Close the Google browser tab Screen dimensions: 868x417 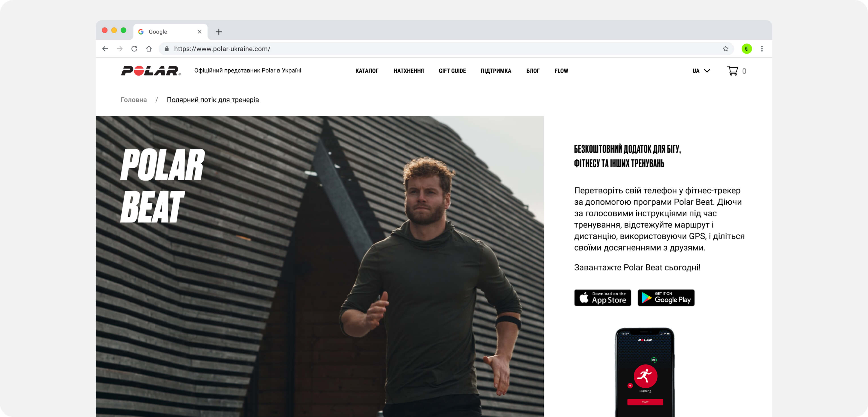coord(200,32)
